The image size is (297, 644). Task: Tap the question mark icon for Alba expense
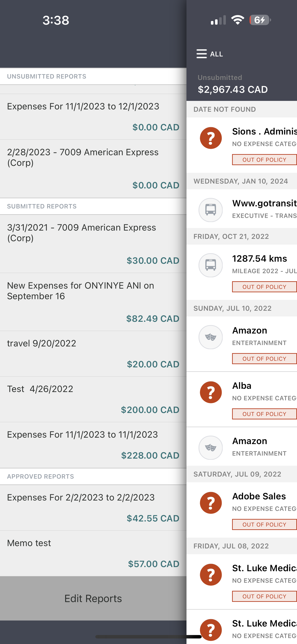(211, 392)
